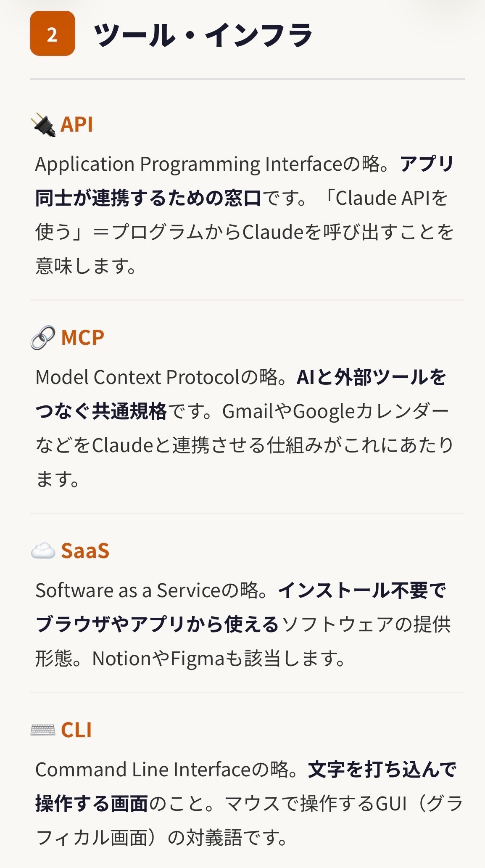The image size is (485, 868).
Task: Click the orange CLI heading
Action: coord(76,730)
